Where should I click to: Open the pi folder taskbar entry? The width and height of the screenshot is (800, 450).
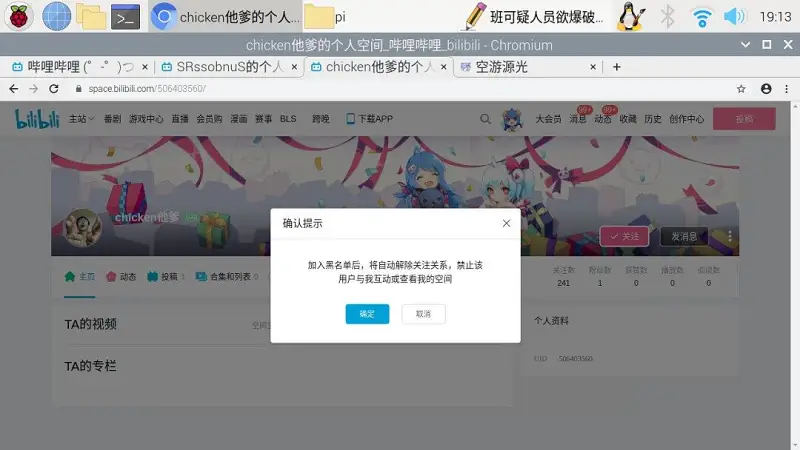pyautogui.click(x=326, y=16)
